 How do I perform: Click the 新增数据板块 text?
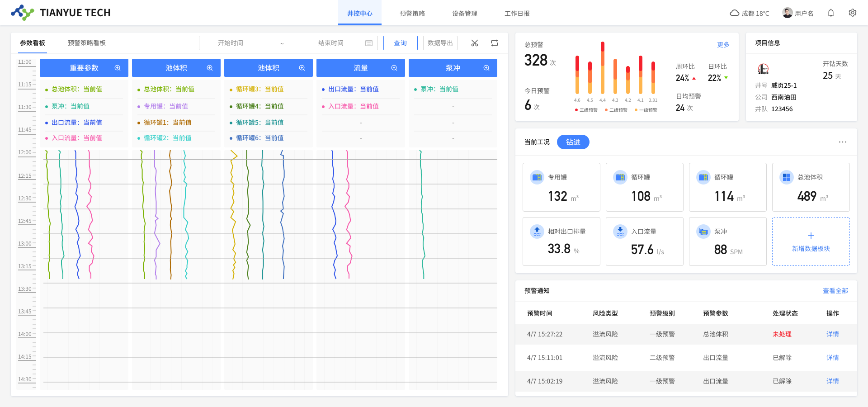(811, 249)
